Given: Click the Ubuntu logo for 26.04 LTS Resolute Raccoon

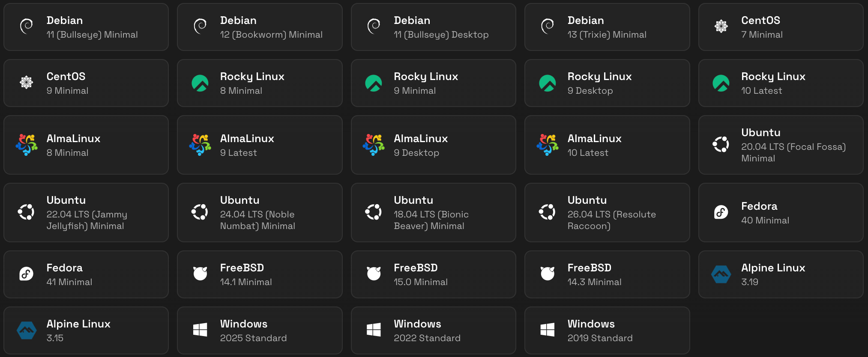Looking at the screenshot, I should click(x=548, y=212).
